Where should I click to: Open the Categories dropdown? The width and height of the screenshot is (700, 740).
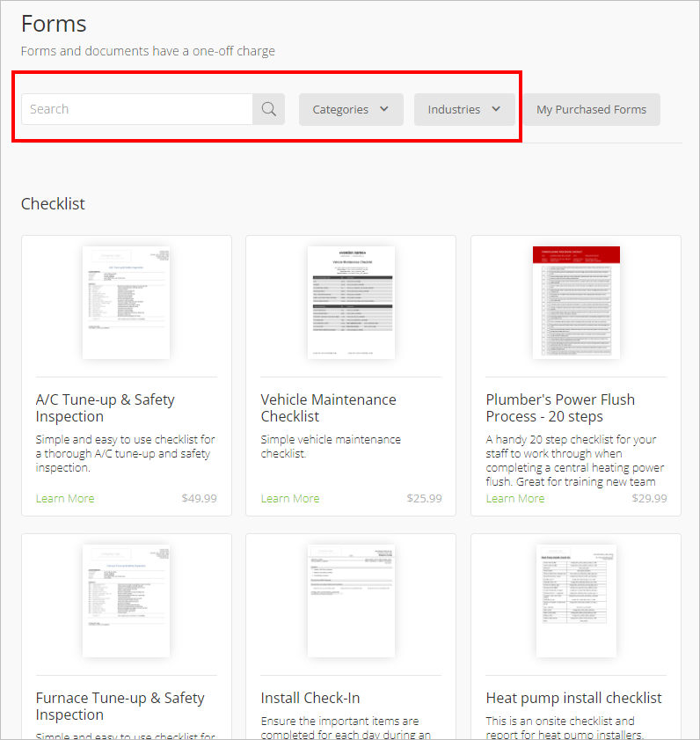(x=351, y=109)
